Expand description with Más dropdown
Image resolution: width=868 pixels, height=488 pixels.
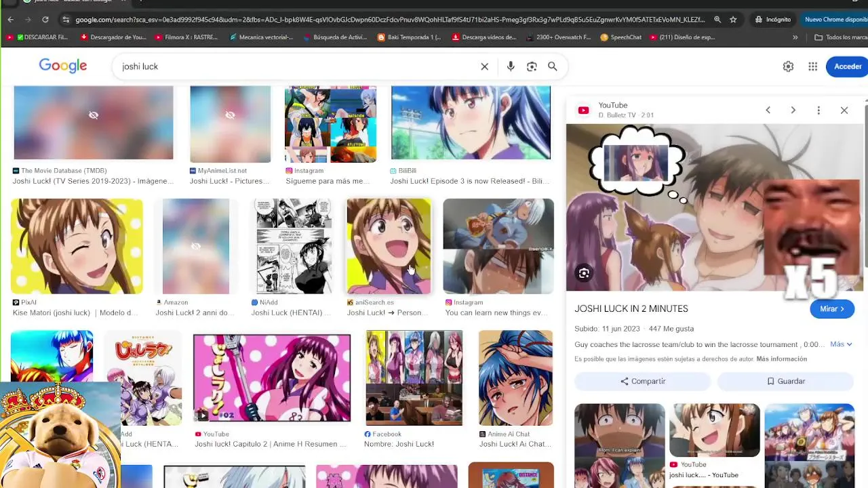pyautogui.click(x=841, y=344)
